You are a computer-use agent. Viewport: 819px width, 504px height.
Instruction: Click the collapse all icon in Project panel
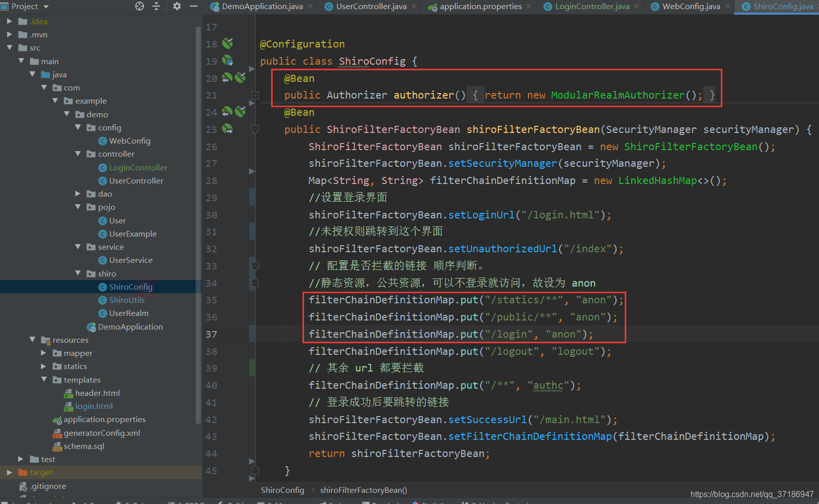coord(156,6)
